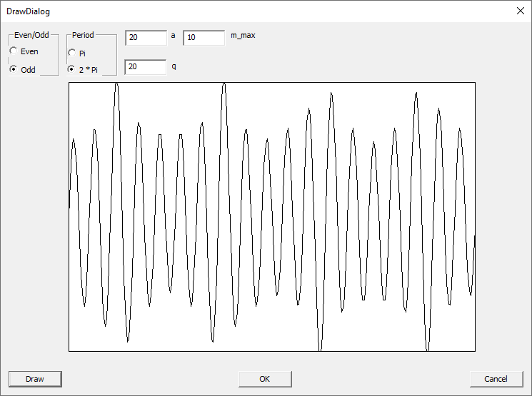Dismiss dialog with the Cancel button
This screenshot has width=532, height=396.
[496, 379]
